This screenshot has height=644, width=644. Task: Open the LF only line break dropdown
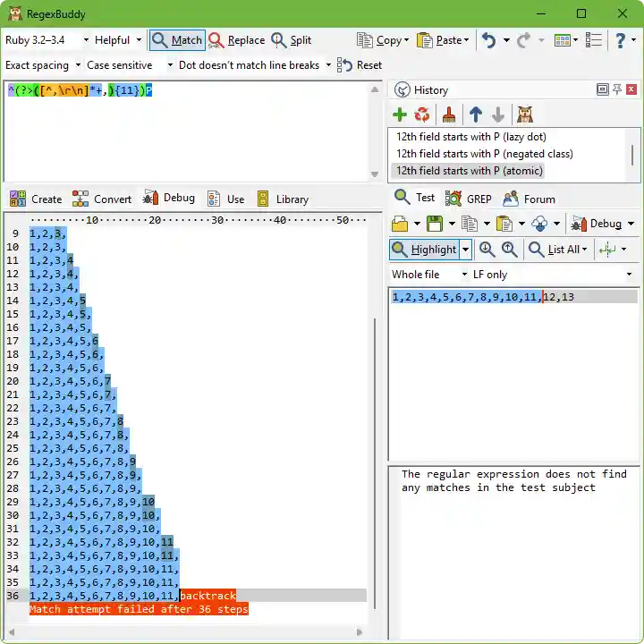click(553, 275)
